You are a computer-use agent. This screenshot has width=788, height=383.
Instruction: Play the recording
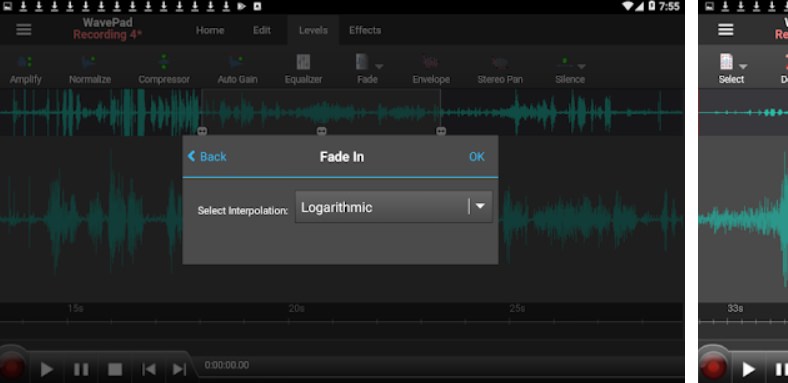(47, 369)
